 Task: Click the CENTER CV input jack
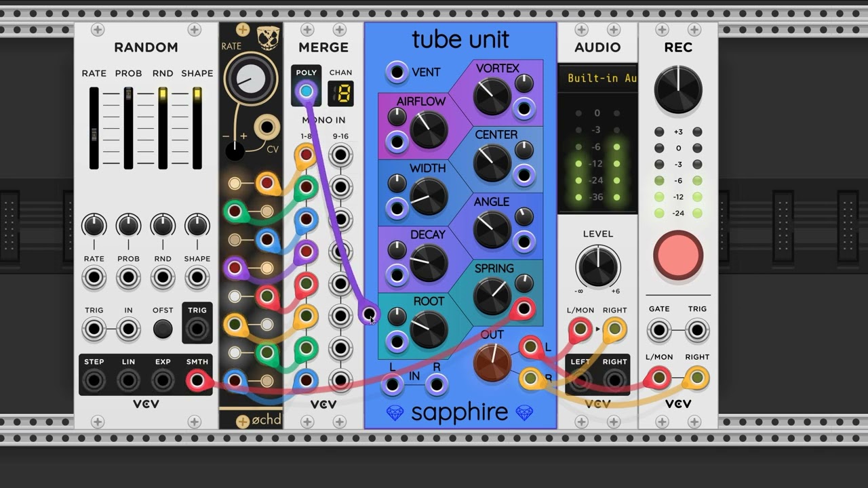click(x=524, y=175)
